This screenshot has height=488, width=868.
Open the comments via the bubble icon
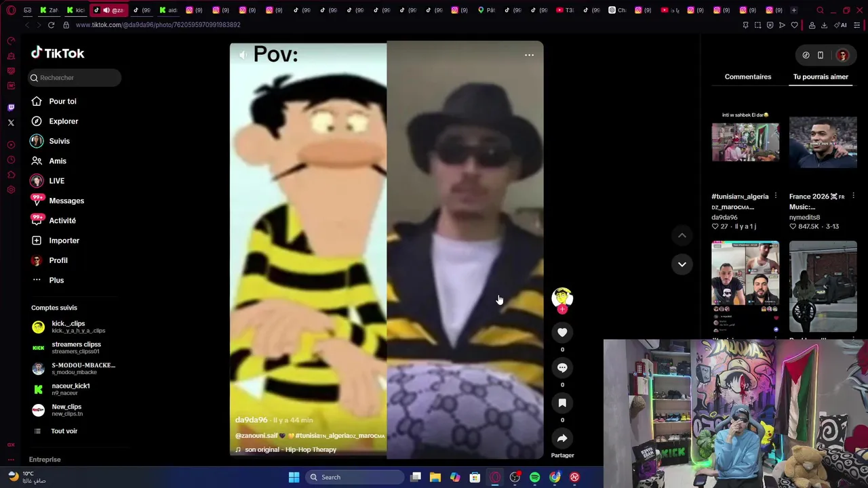pyautogui.click(x=562, y=367)
